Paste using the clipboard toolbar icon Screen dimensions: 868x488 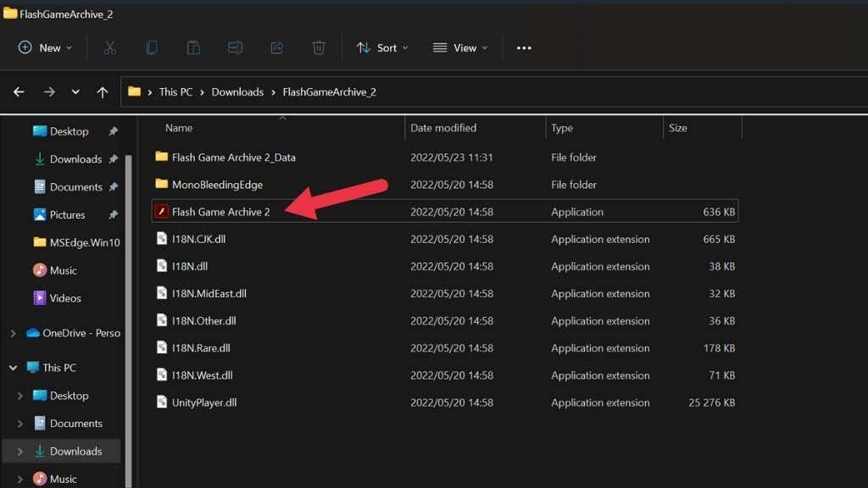pos(193,48)
